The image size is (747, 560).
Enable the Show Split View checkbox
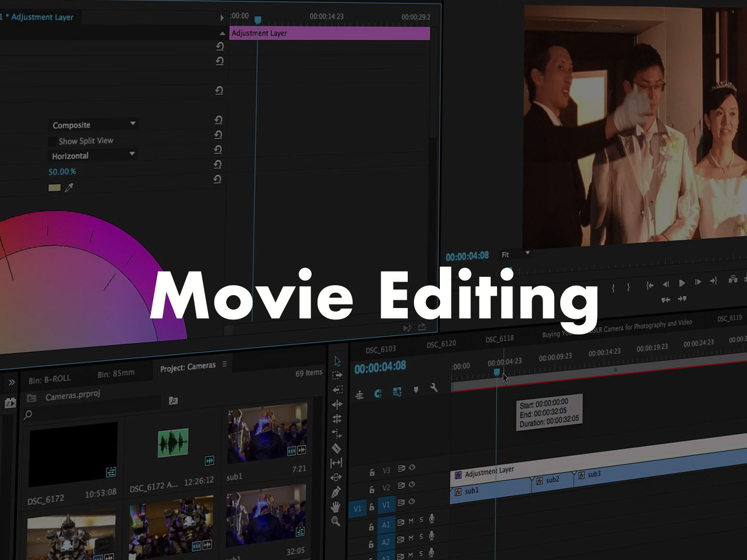click(x=52, y=142)
